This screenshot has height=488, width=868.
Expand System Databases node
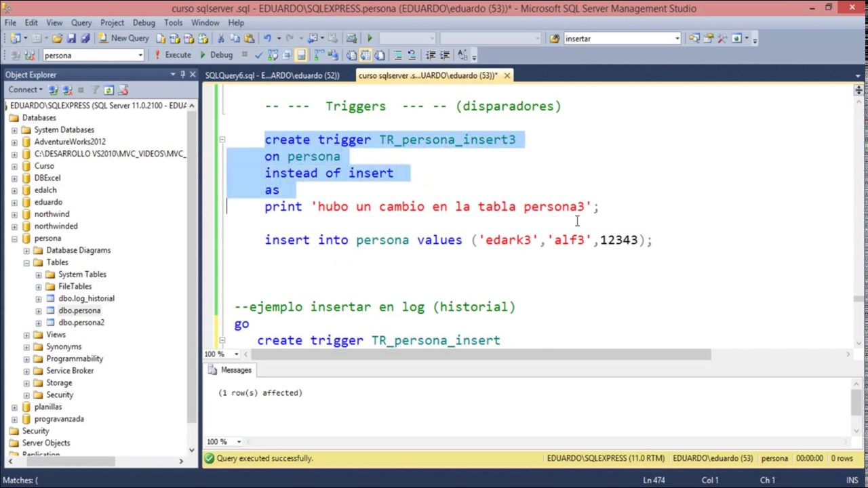14,129
